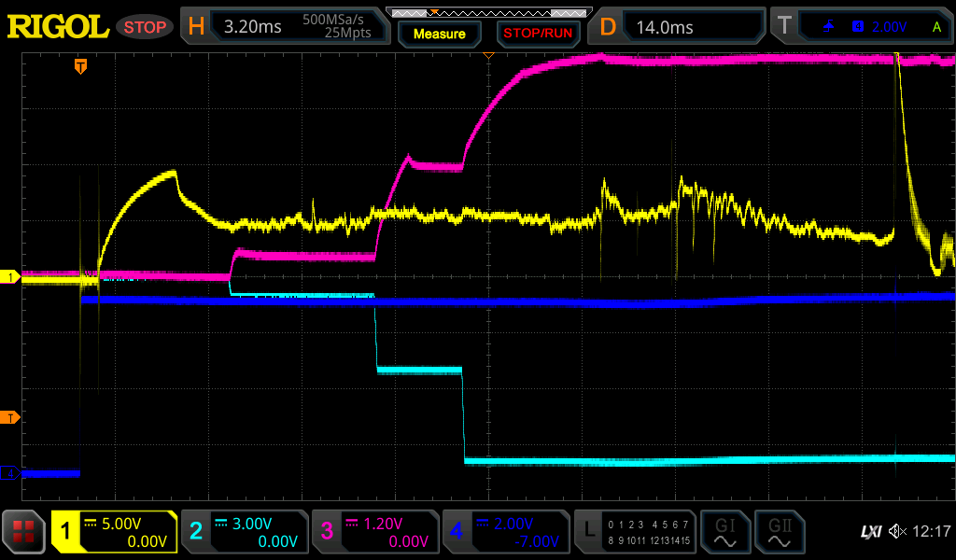Image resolution: width=956 pixels, height=560 pixels.
Task: Click the channel 4 ground marker
Action: pos(11,473)
